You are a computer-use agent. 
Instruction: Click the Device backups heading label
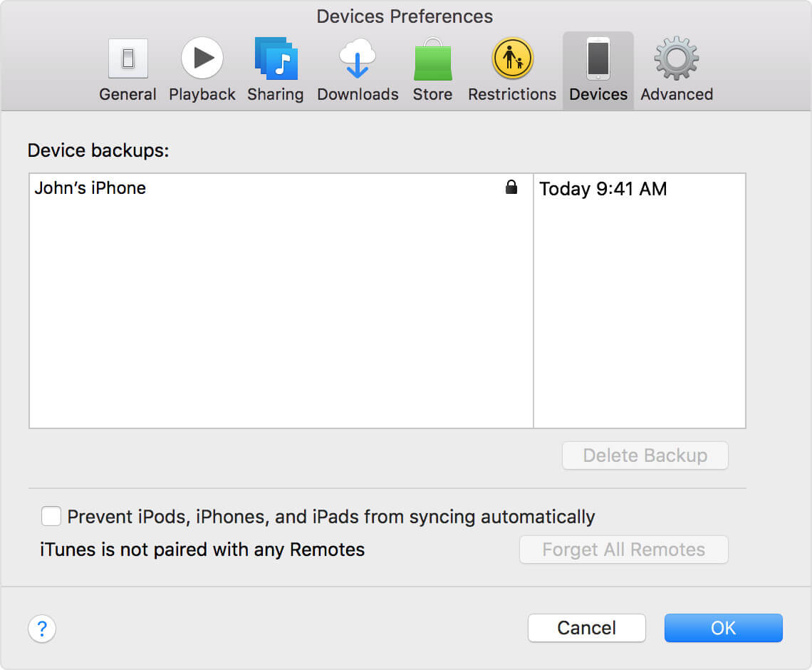tap(98, 150)
